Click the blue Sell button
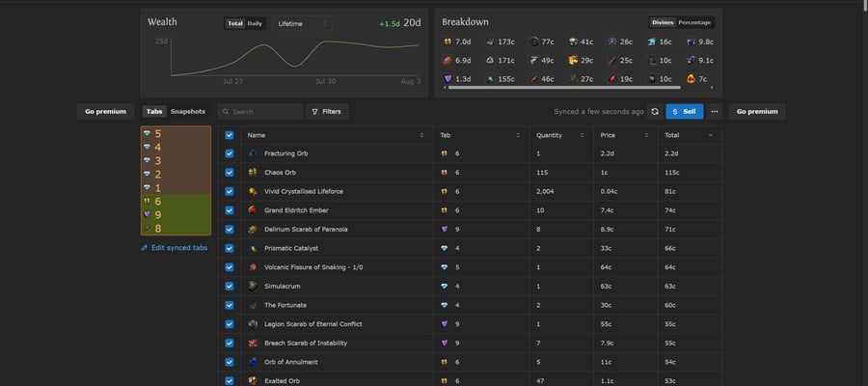This screenshot has height=386, width=868. tap(684, 111)
